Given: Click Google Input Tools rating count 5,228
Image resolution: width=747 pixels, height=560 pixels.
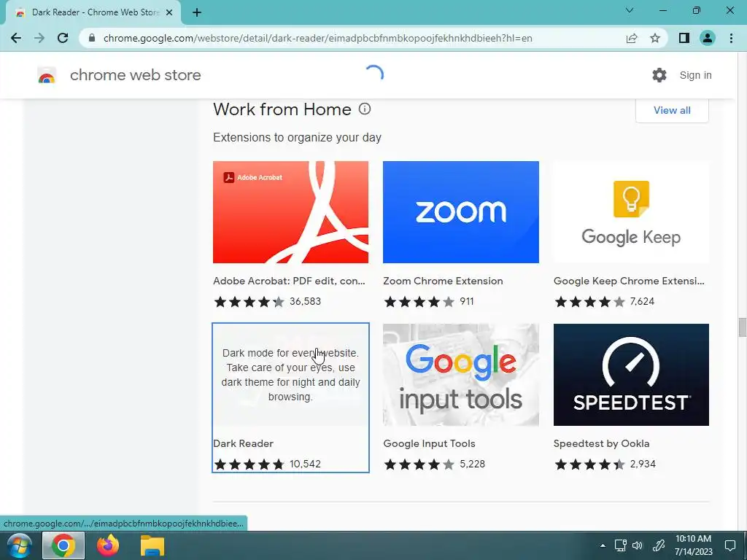Looking at the screenshot, I should [x=473, y=464].
